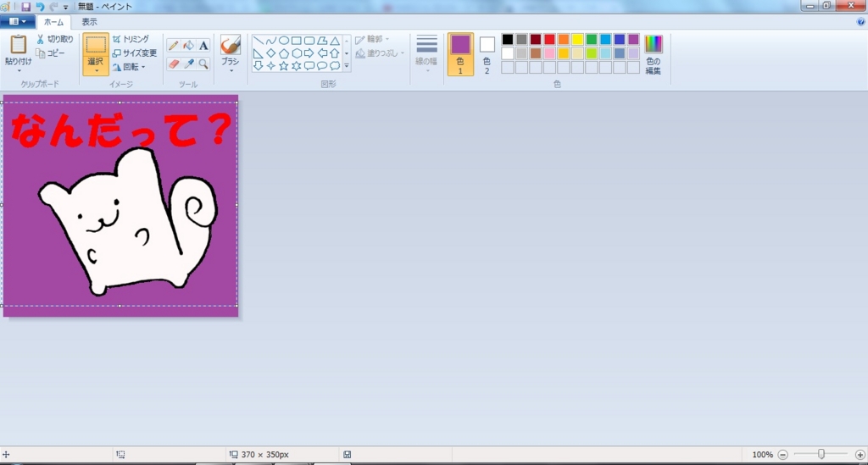Open Paint help with the question mark icon
Image resolution: width=868 pixels, height=465 pixels.
click(x=860, y=21)
